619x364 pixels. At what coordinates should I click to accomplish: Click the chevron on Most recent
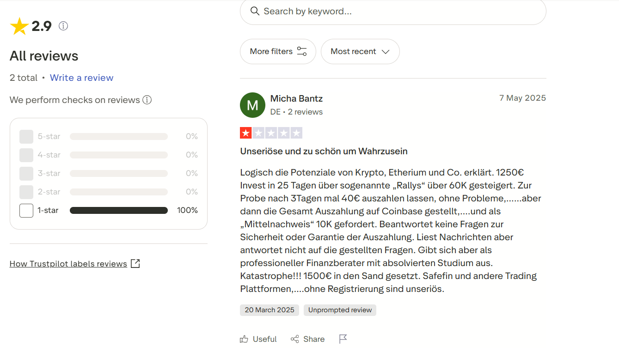click(x=386, y=51)
